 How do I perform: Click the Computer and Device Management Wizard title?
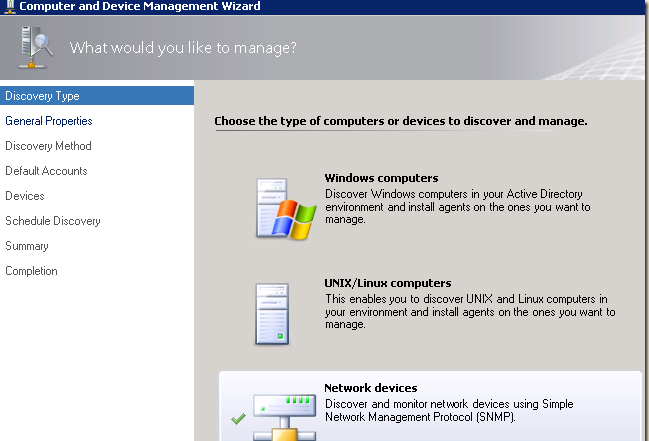pos(140,6)
